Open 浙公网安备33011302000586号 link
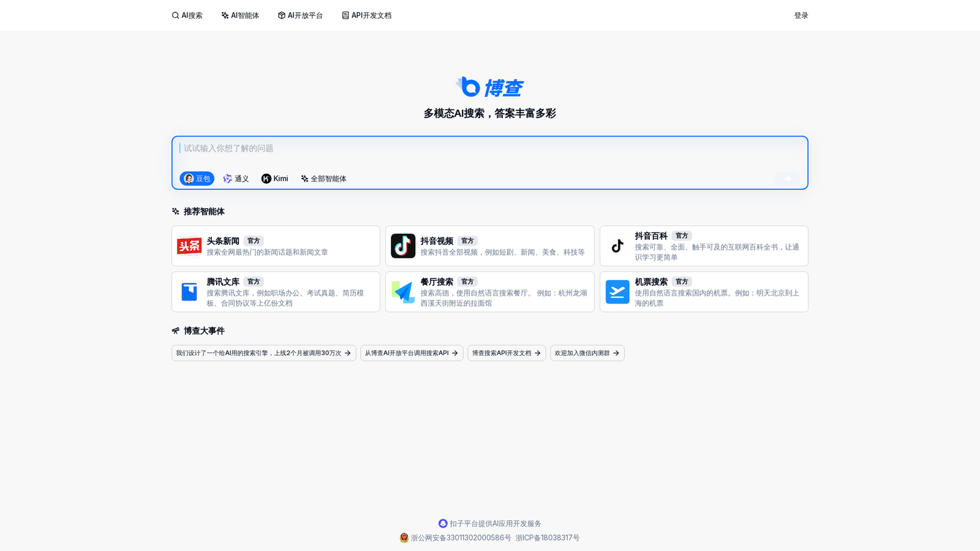 pos(461,538)
